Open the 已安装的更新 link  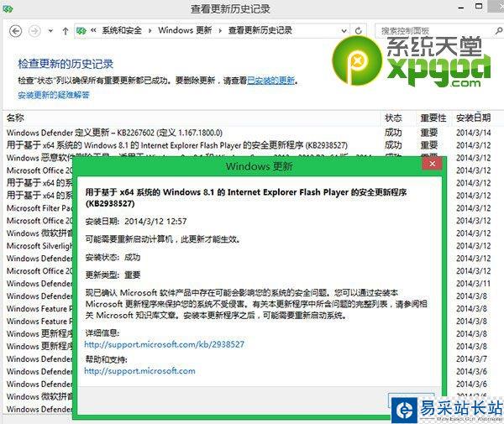[x=270, y=81]
